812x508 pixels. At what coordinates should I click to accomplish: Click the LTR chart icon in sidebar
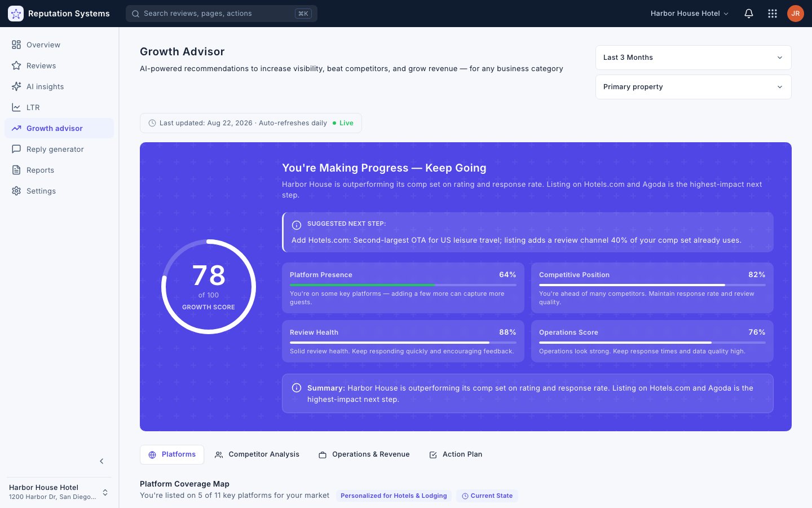pos(16,107)
